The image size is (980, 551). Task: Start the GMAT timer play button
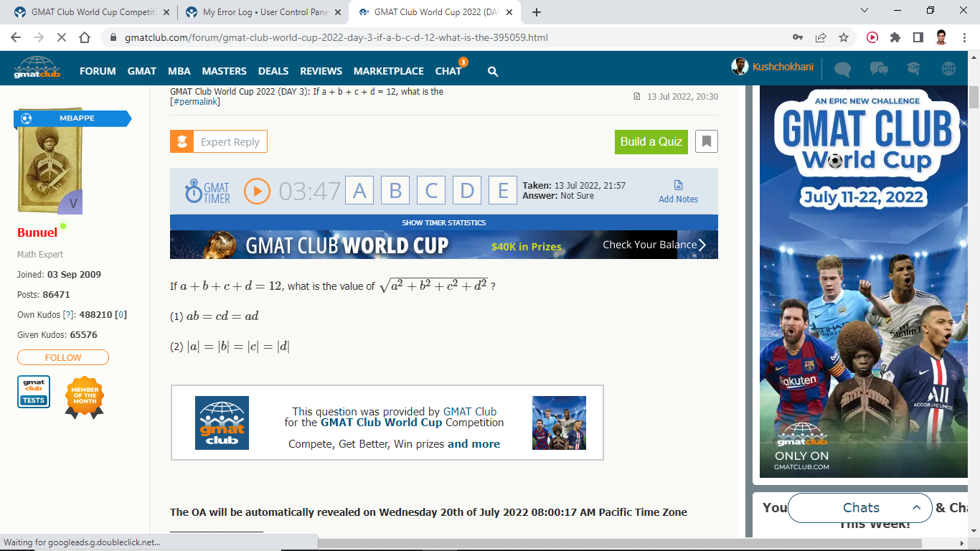[x=257, y=191]
